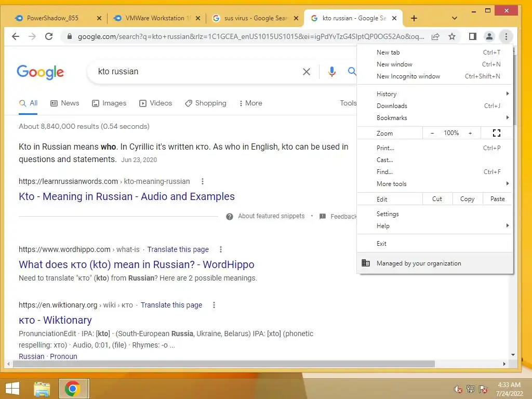Click Translate this page for WordHippo
The image size is (532, 399).
(178, 249)
